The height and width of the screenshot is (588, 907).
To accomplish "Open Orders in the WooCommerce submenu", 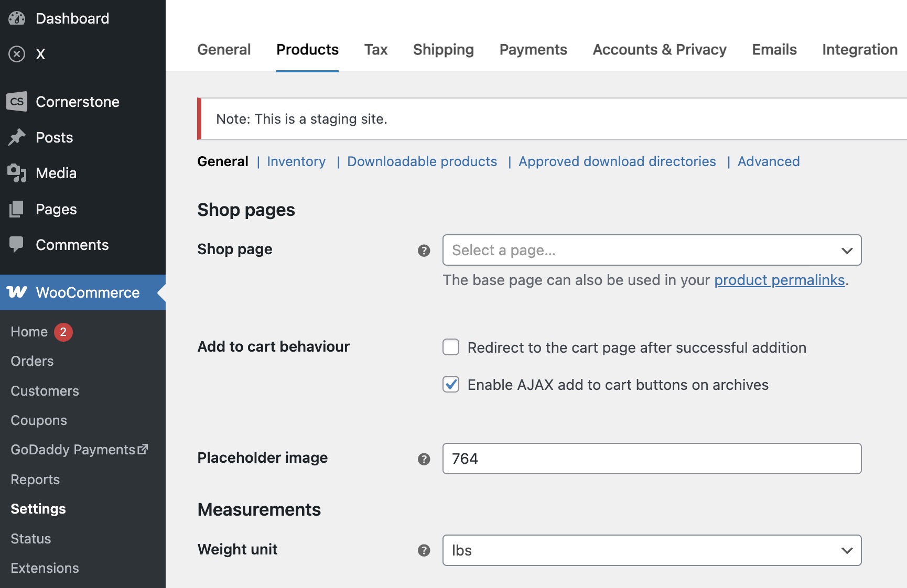I will pos(32,361).
